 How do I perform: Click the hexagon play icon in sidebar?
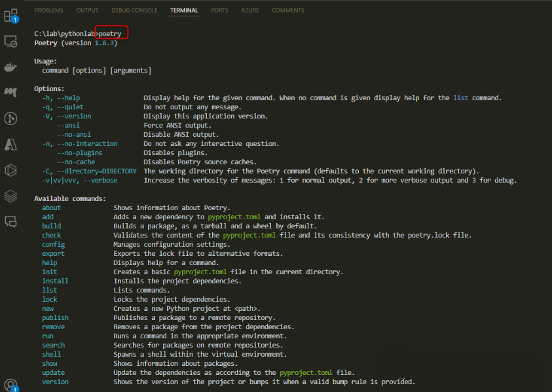click(10, 169)
